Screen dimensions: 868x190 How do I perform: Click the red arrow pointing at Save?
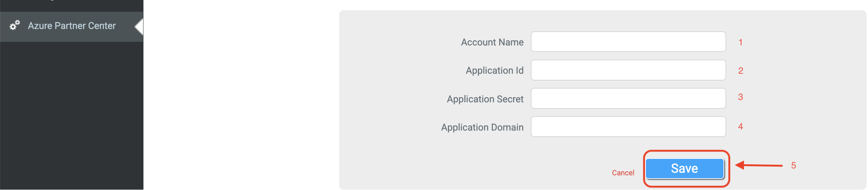coord(758,165)
